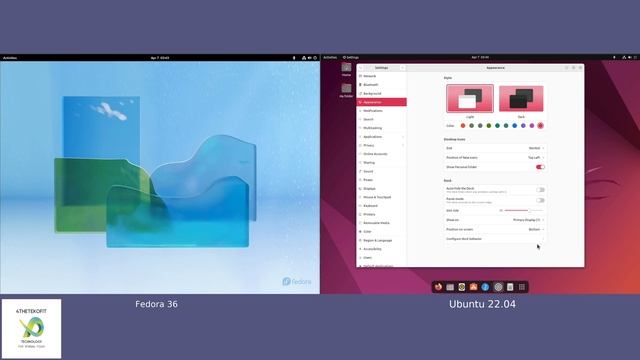Select the Light style thumbnail
Viewport: 640px width, 360px height.
pyautogui.click(x=470, y=98)
